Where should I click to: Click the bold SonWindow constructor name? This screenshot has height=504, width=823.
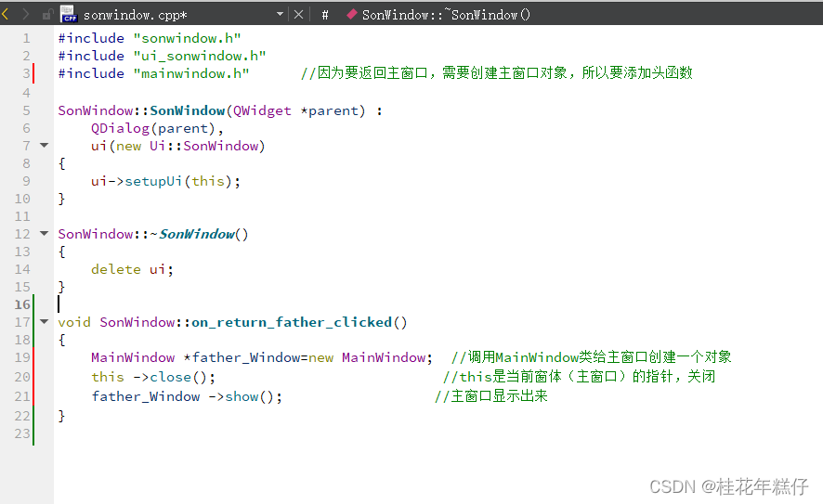pos(188,110)
